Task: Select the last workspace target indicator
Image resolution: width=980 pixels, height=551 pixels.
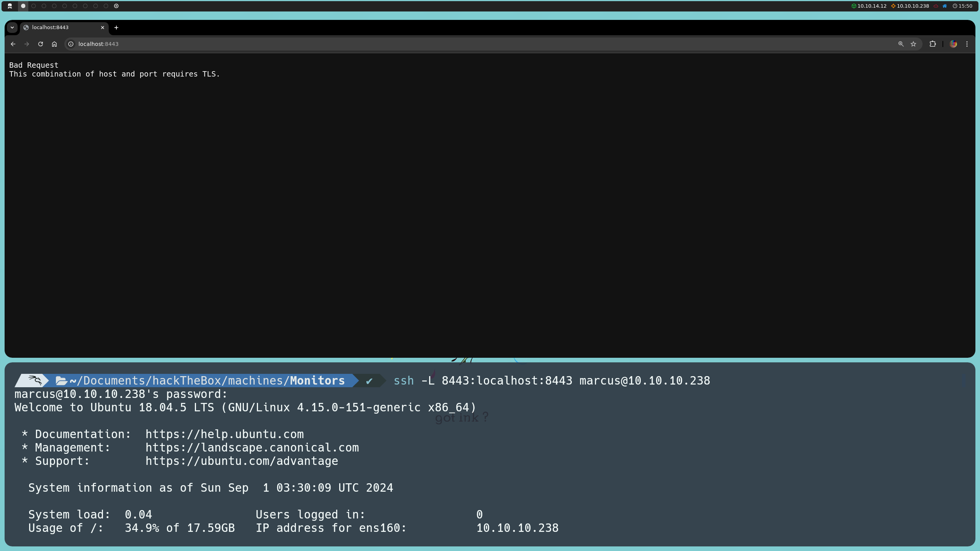Action: click(x=116, y=6)
